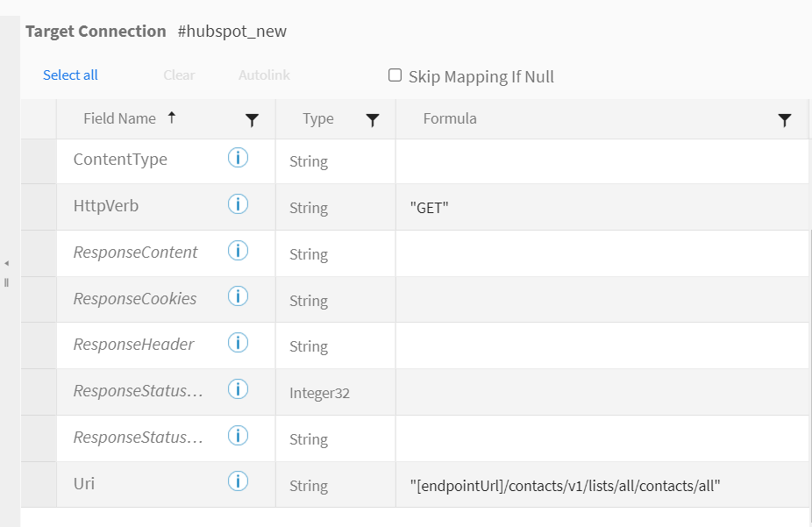Select the ResponseContent field name
The height and width of the screenshot is (527, 812).
135,253
